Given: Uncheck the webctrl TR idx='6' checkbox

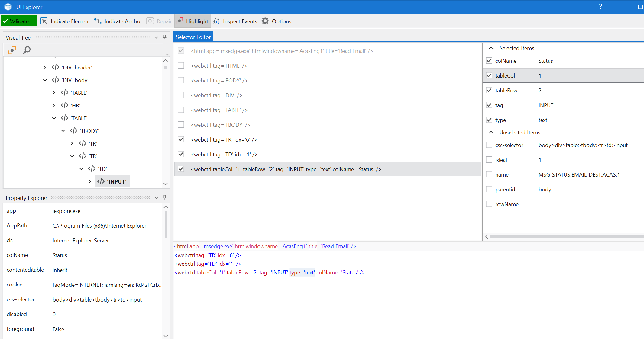Looking at the screenshot, I should 181,139.
